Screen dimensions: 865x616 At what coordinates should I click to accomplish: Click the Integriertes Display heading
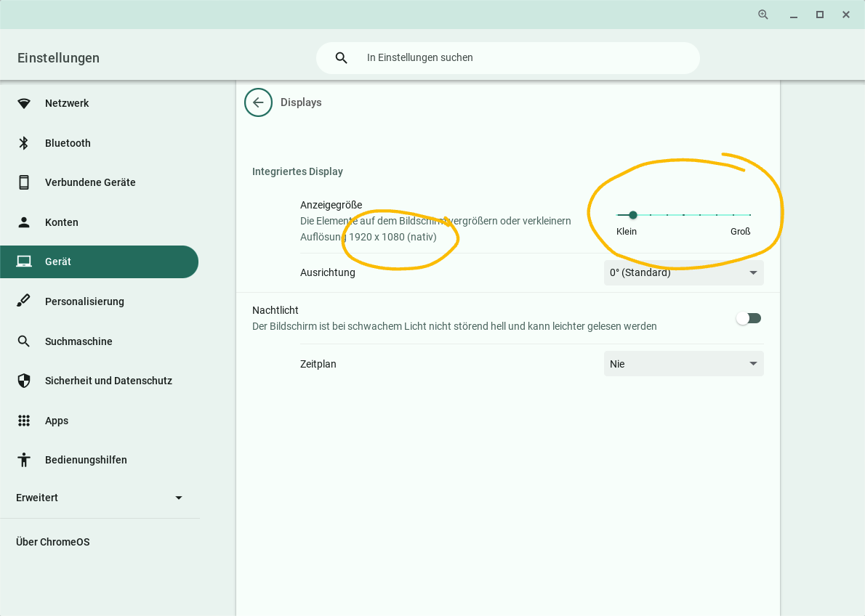coord(297,171)
